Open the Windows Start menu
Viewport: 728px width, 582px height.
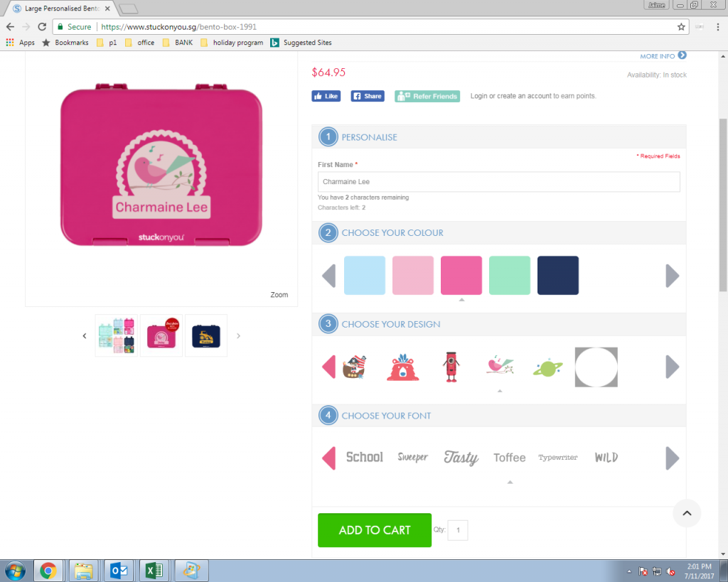16,571
